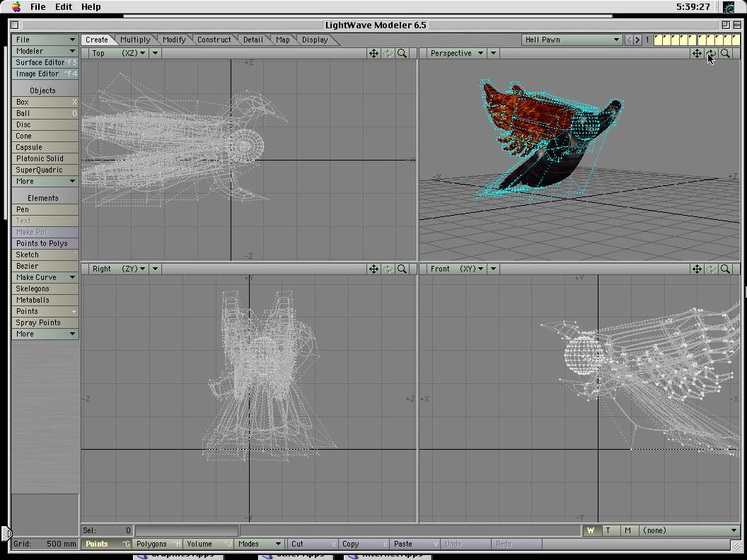Click the rotate icon in the Perspective viewport
747x560 pixels.
tap(711, 53)
